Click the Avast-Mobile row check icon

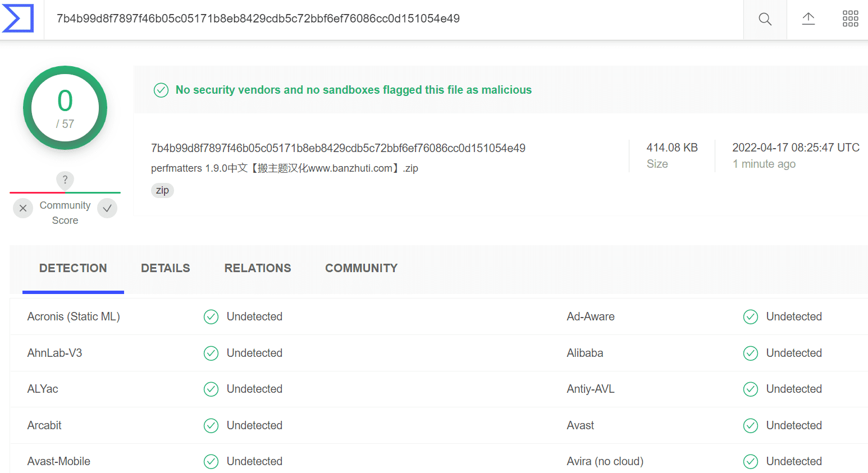tap(211, 462)
